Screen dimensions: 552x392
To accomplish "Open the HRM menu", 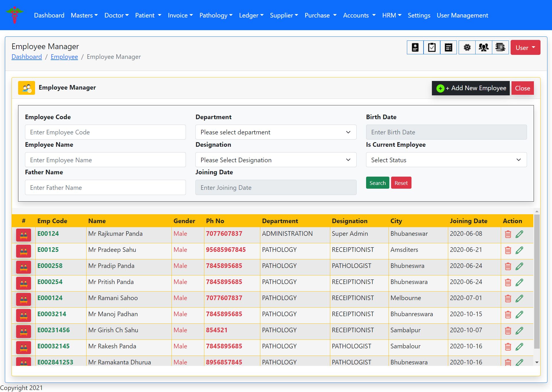I will (391, 15).
